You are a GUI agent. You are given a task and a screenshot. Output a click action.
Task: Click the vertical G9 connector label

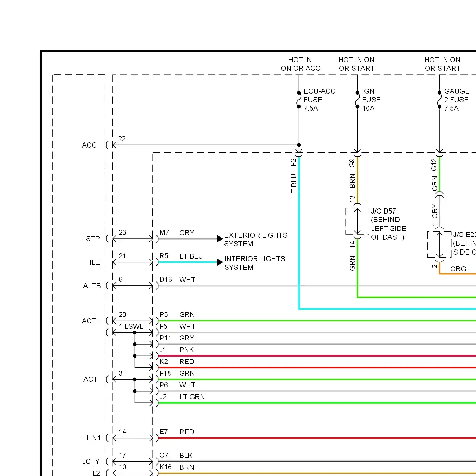point(352,163)
